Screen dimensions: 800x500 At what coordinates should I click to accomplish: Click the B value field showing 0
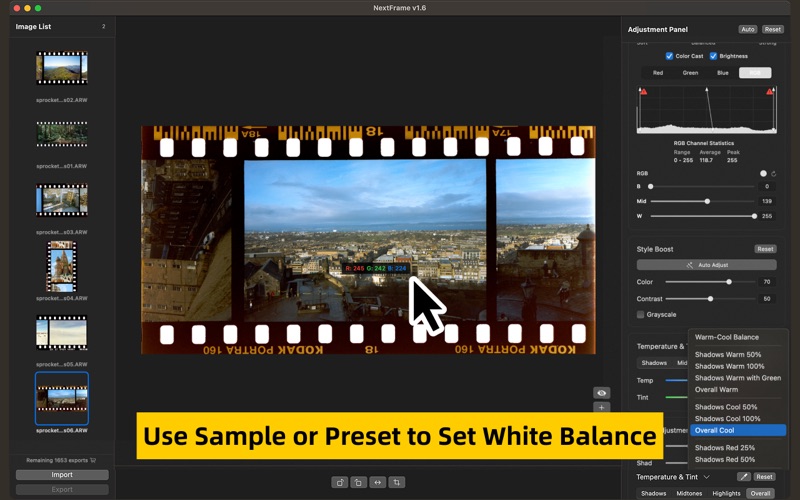(767, 187)
